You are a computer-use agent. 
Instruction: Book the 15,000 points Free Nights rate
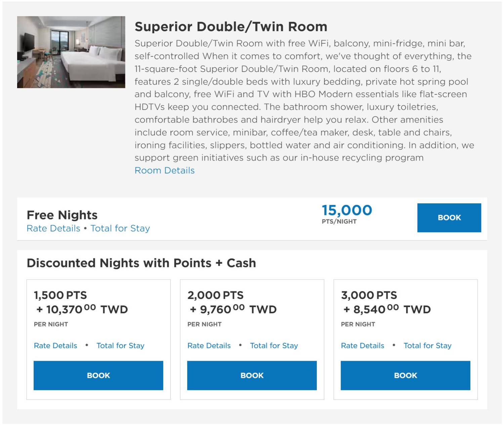point(449,218)
